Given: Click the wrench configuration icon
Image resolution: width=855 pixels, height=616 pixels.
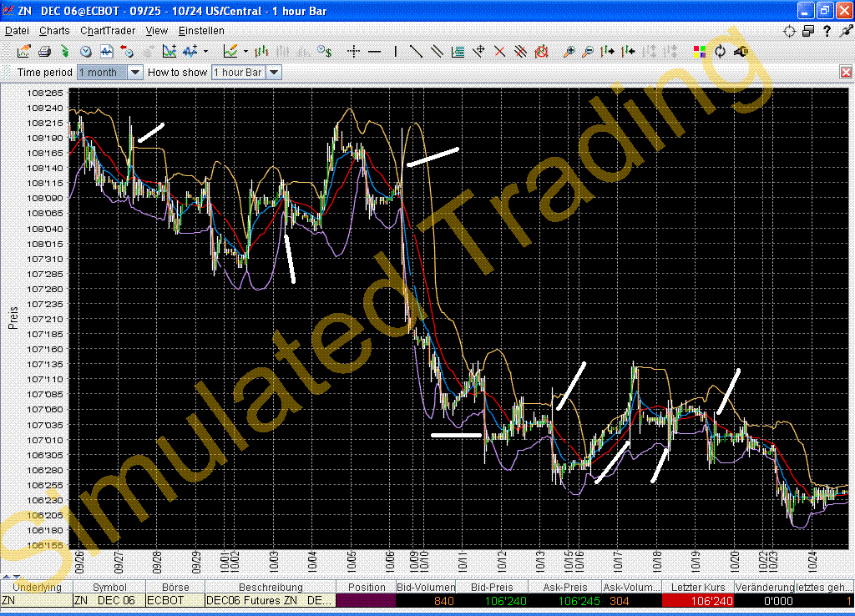Looking at the screenshot, I should pos(741,52).
